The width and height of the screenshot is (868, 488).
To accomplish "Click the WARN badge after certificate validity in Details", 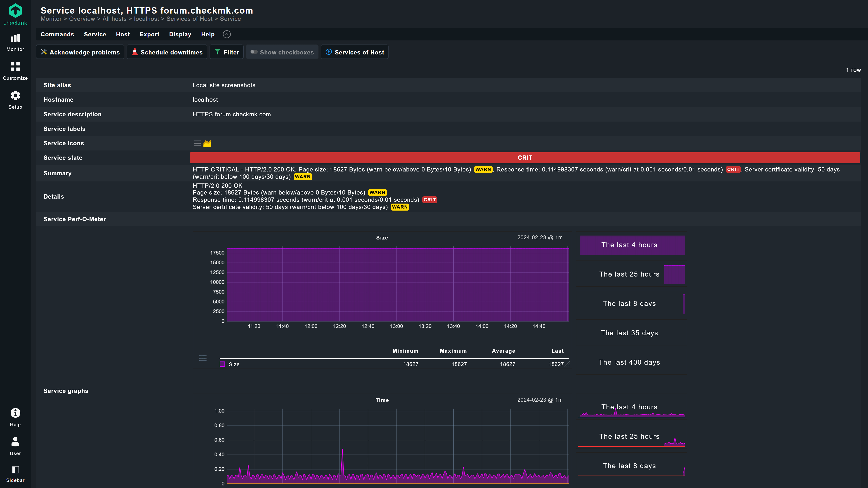I will [400, 207].
